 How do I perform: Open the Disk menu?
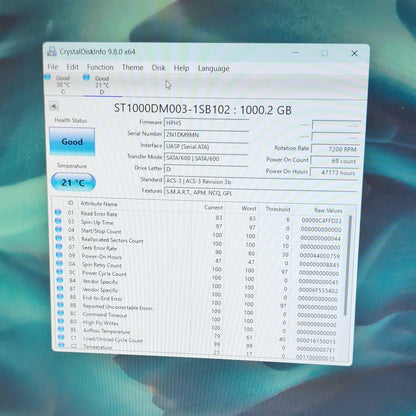point(158,68)
